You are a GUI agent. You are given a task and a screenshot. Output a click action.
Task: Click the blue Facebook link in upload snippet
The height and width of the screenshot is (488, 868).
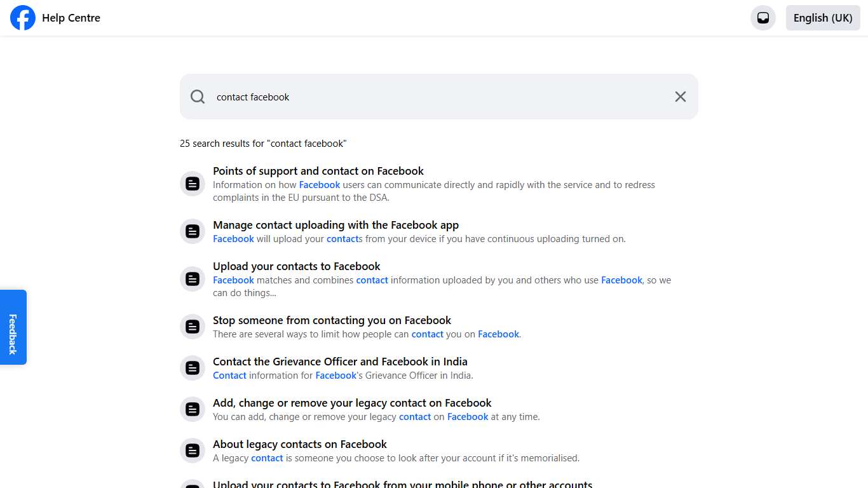(233, 280)
